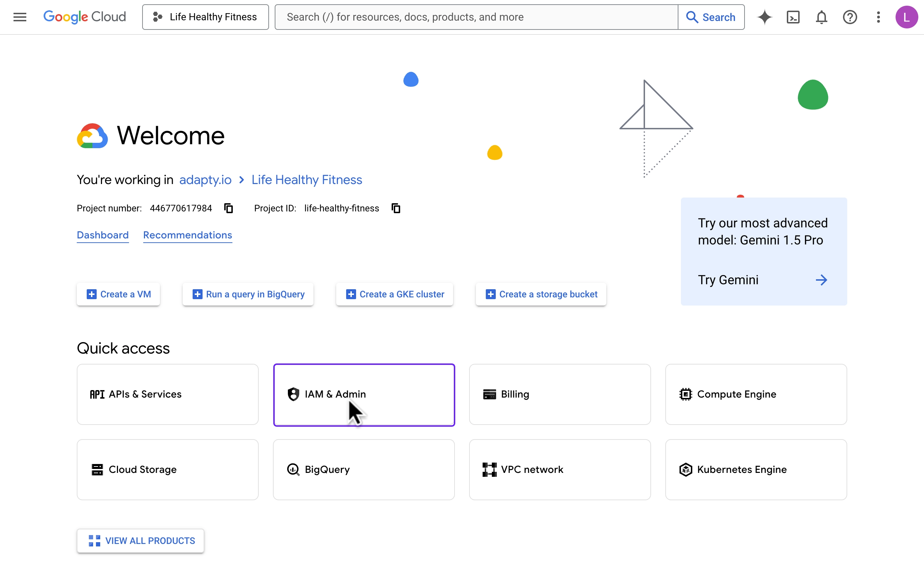Open the IAM & Admin quick access card
The width and height of the screenshot is (924, 588).
tap(364, 394)
